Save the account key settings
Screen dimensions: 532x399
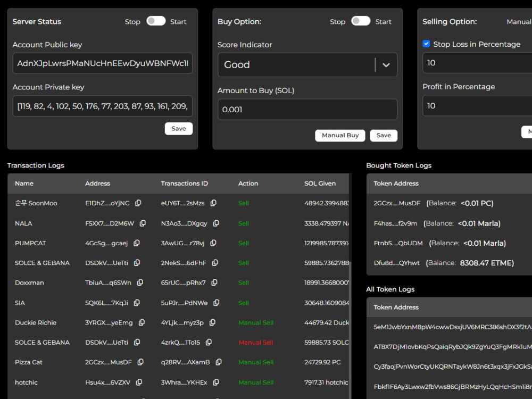[x=178, y=128]
